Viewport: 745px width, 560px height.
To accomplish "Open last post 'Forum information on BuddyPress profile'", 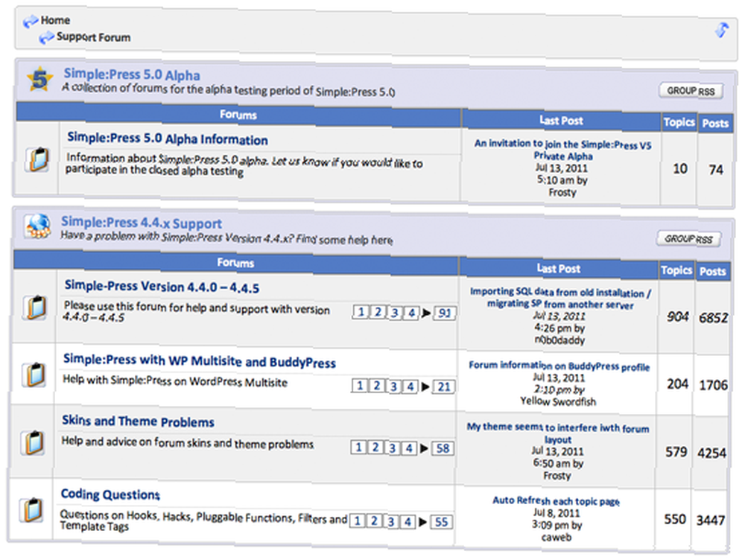I will pos(559,366).
